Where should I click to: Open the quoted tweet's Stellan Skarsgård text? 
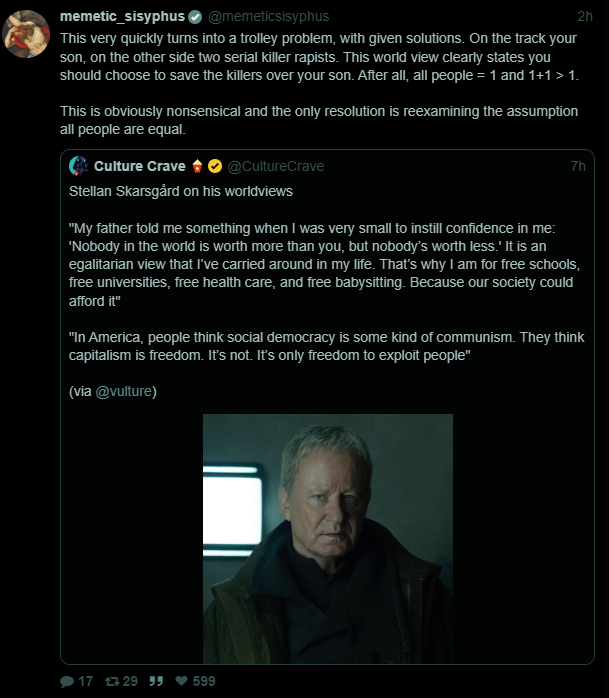tap(180, 190)
